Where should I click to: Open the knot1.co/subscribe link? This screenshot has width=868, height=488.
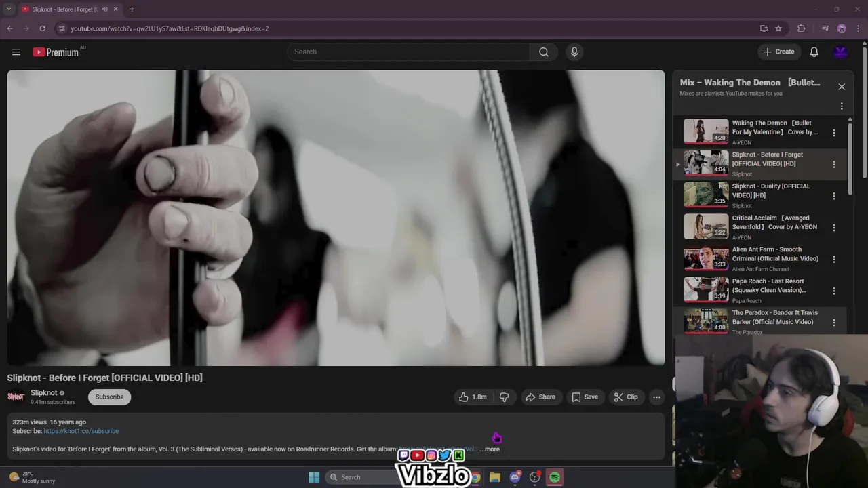coord(81,431)
